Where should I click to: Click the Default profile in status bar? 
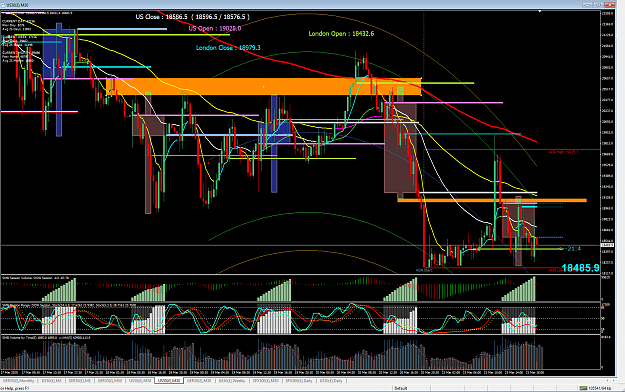401,388
